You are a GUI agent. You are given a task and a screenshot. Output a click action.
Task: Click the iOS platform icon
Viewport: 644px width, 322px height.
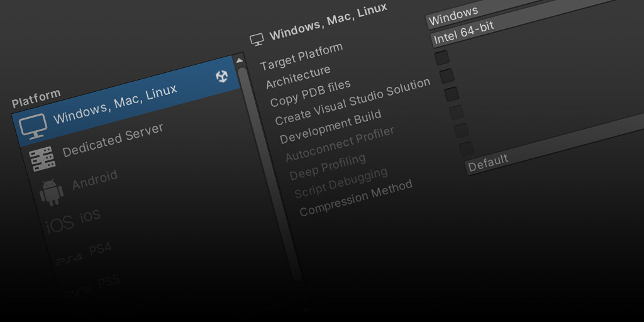point(59,224)
